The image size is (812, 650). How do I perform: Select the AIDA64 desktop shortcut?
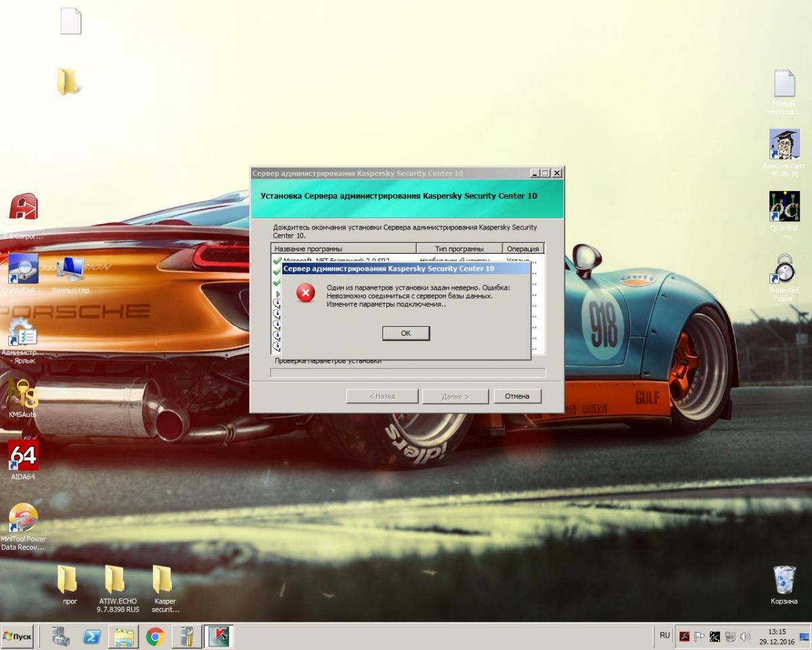23,460
